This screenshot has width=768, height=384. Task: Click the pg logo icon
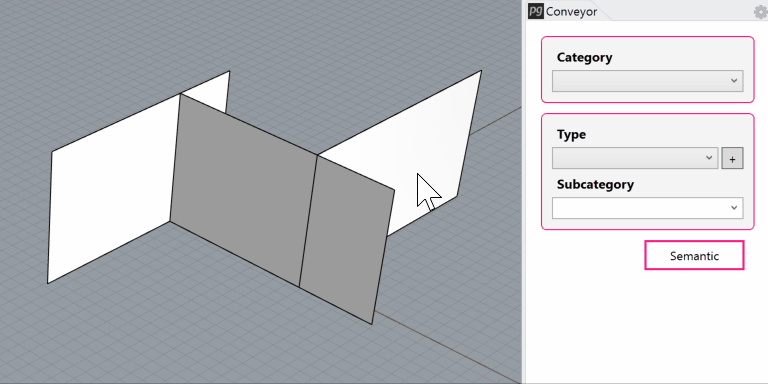point(535,11)
